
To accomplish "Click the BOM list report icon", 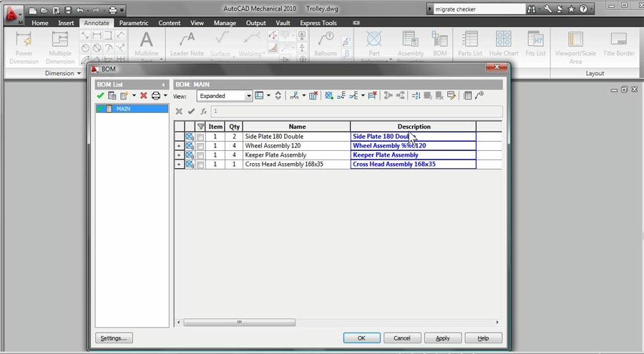I will click(x=112, y=96).
